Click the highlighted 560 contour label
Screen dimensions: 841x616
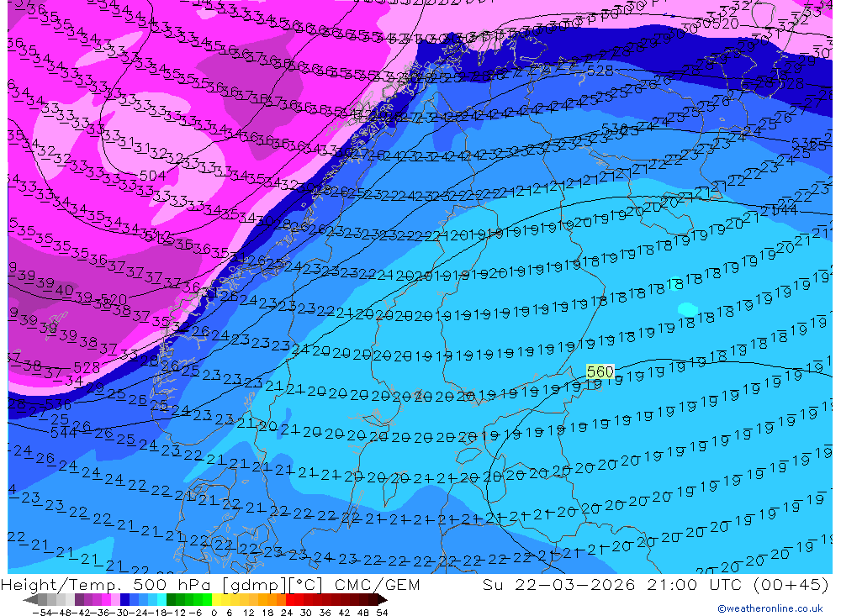click(600, 371)
